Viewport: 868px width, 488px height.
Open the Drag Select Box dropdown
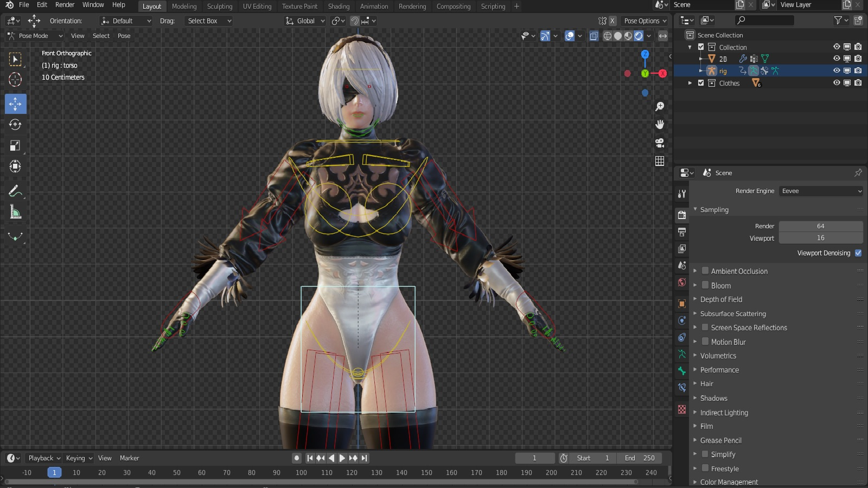click(x=209, y=21)
